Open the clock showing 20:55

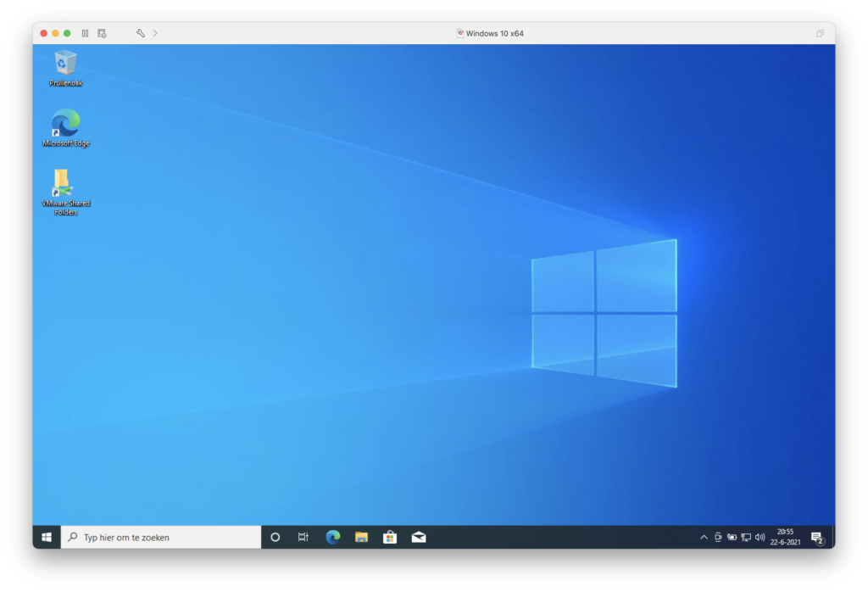786,537
